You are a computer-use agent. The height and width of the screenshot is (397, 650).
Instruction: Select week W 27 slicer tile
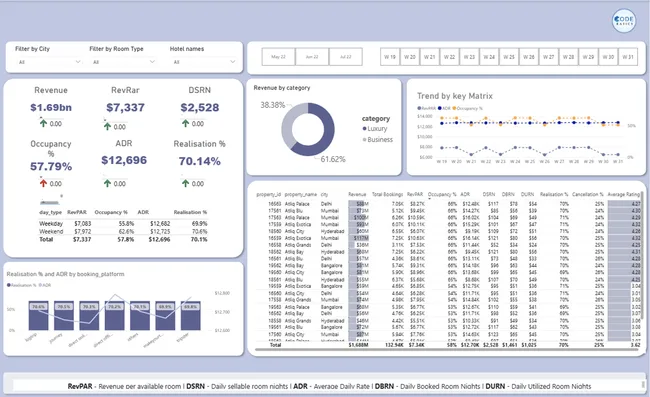coord(548,57)
